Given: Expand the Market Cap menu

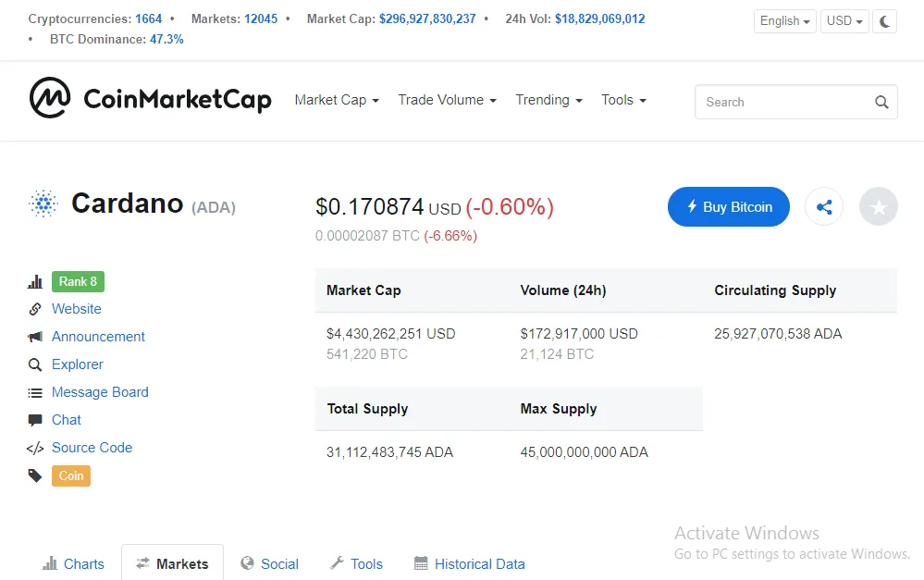Looking at the screenshot, I should 337,100.
